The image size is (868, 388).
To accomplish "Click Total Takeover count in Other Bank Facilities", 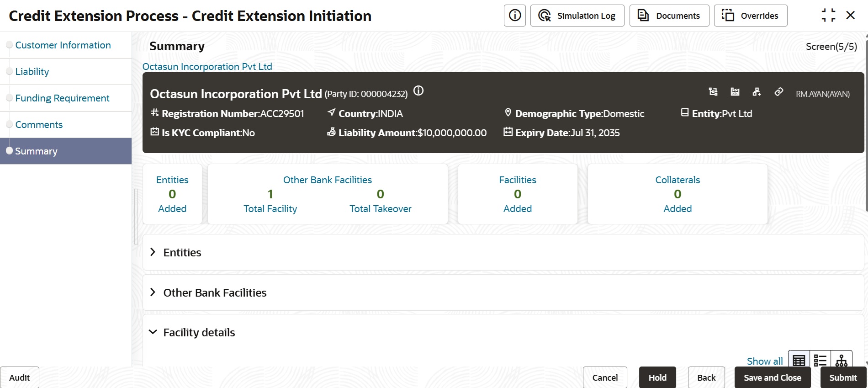I will pyautogui.click(x=381, y=194).
